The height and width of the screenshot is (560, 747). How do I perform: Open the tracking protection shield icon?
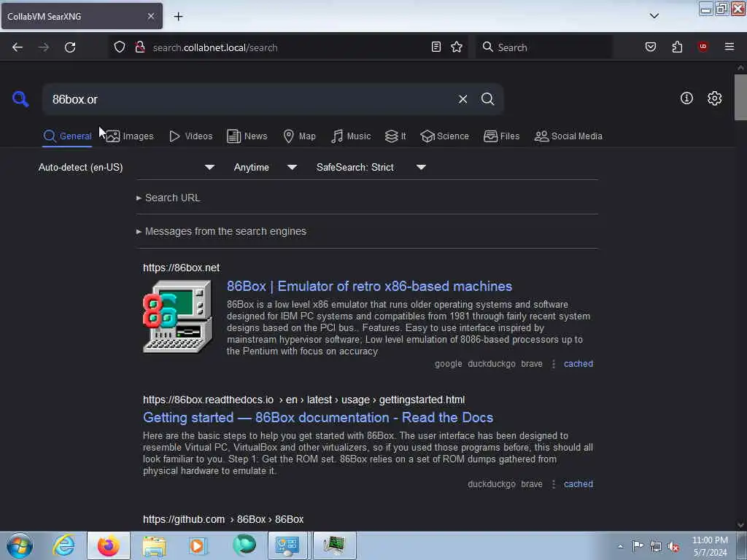coord(120,47)
